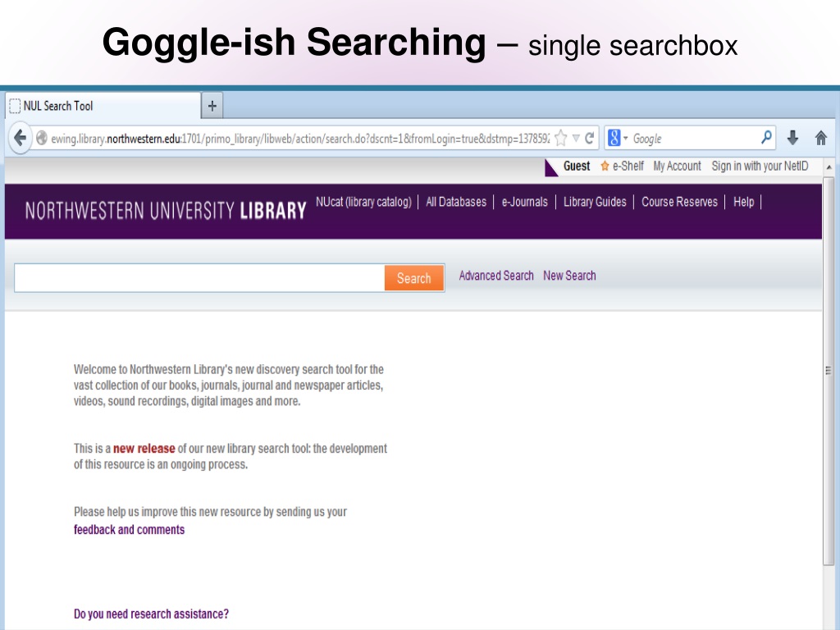Image resolution: width=840 pixels, height=630 pixels.
Task: Open the downloads arrow icon
Action: click(x=793, y=138)
